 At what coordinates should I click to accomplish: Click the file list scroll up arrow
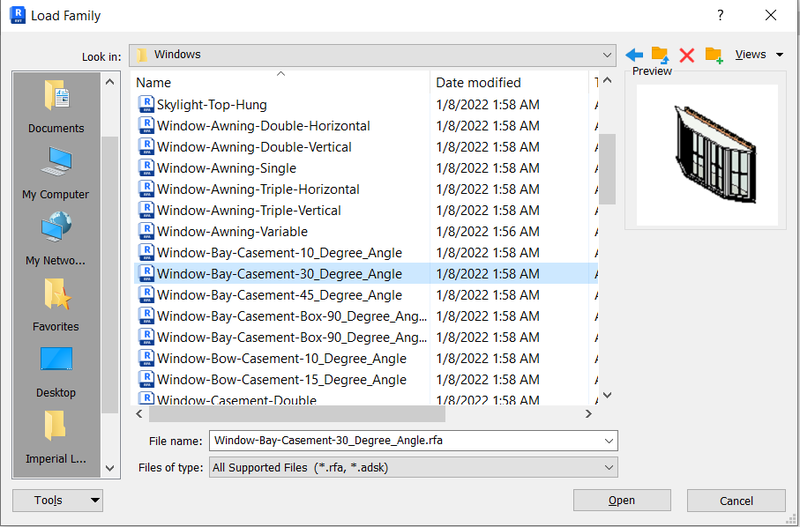[607, 80]
